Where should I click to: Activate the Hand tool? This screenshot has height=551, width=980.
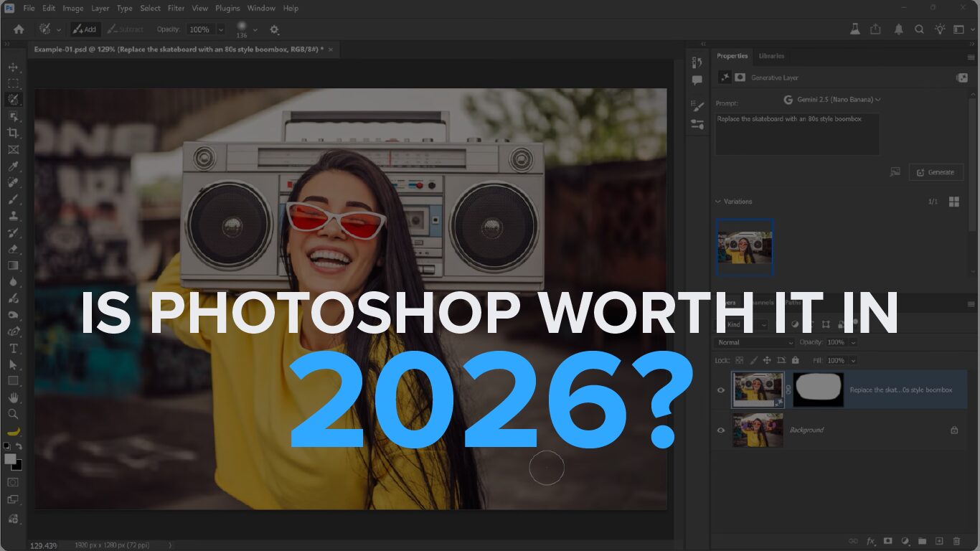(13, 397)
